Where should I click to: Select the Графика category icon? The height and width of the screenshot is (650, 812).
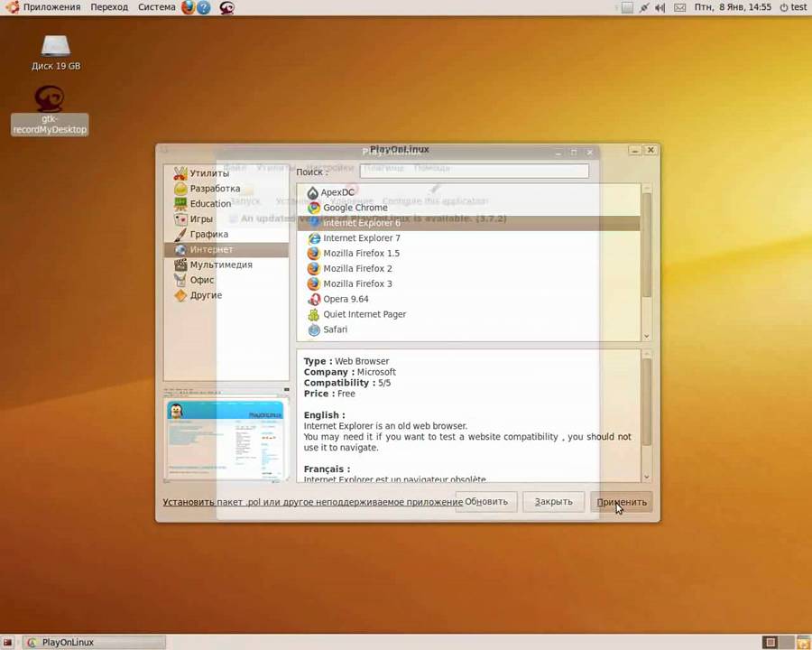click(180, 235)
